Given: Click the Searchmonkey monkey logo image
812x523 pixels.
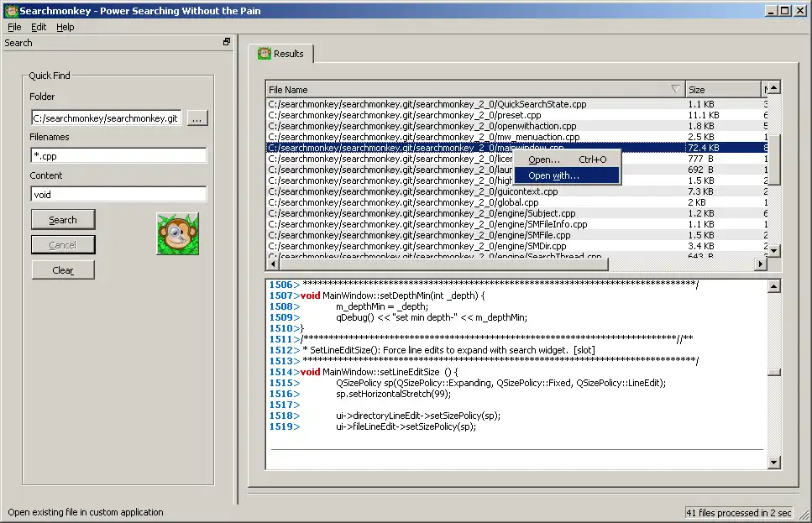Looking at the screenshot, I should click(x=178, y=234).
